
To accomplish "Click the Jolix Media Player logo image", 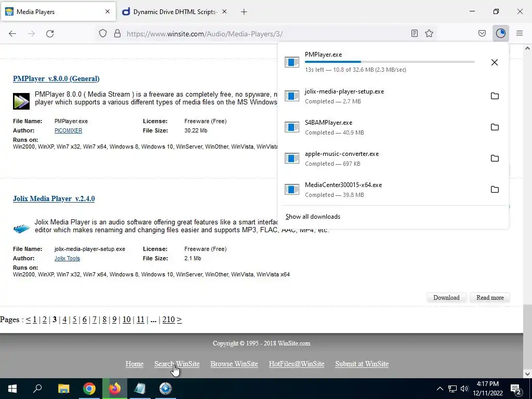I will pyautogui.click(x=21, y=229).
